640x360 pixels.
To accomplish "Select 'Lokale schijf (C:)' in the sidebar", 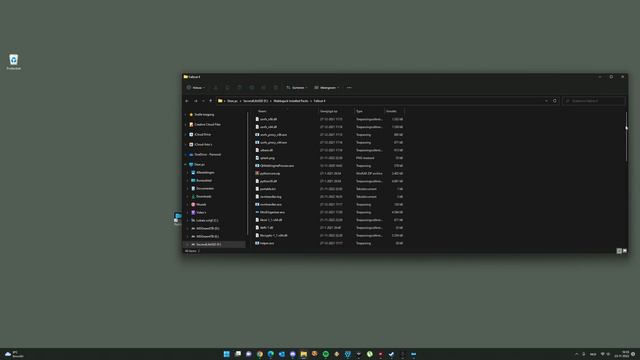I will [207, 220].
